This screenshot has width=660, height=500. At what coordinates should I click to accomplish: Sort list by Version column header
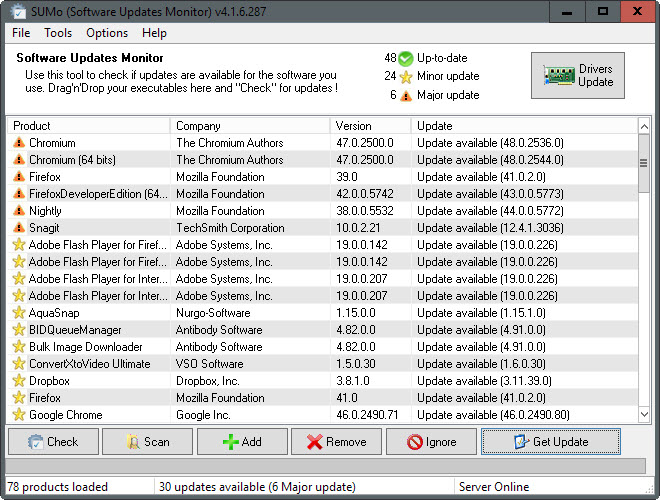pos(370,126)
